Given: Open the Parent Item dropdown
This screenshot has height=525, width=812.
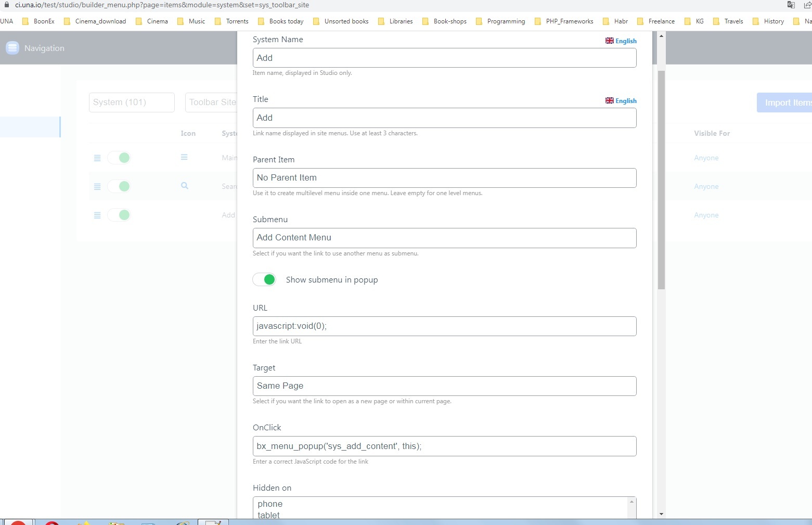Looking at the screenshot, I should [x=444, y=178].
